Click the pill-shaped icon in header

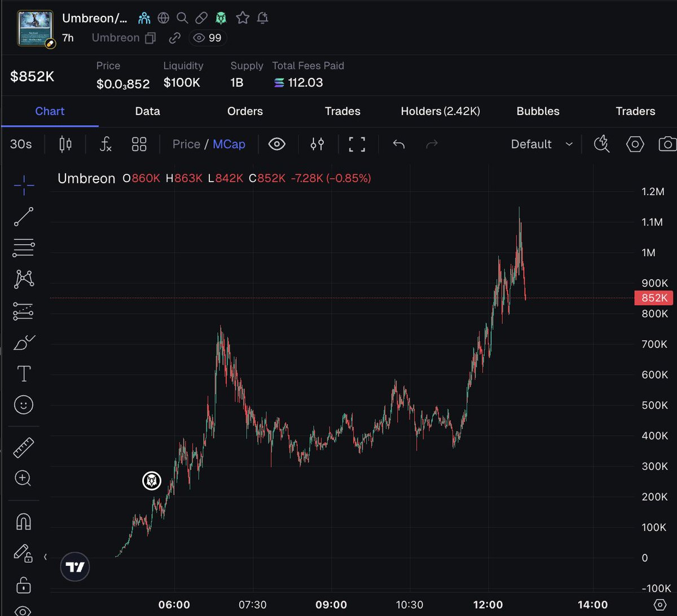[201, 18]
